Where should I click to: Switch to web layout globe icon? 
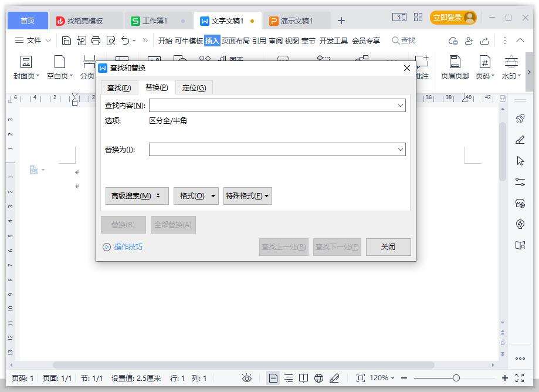click(x=319, y=379)
